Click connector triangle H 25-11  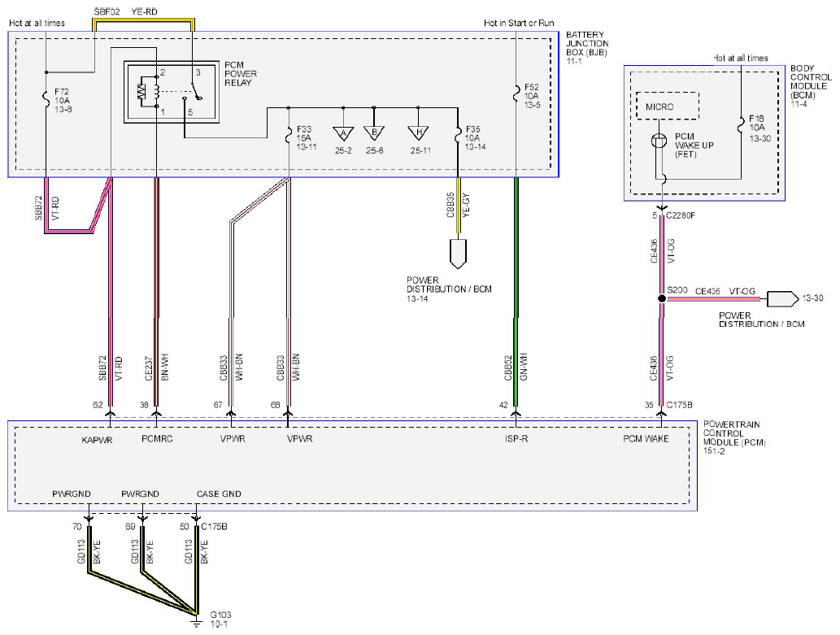click(419, 133)
